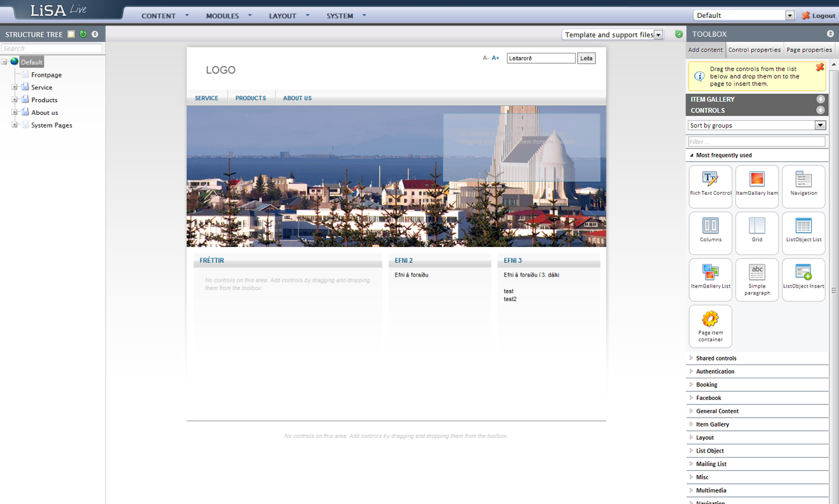Switch to the Page properties tab
Screen dimensions: 839x504
tap(809, 50)
